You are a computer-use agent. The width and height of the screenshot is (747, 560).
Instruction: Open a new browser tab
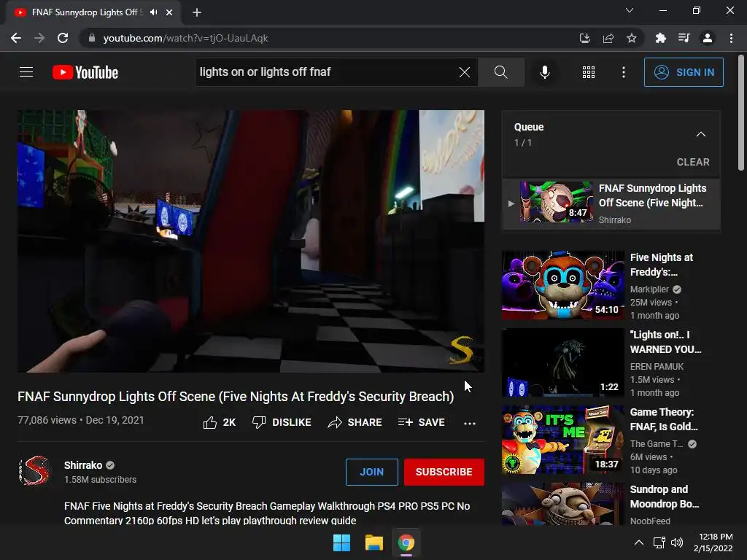click(x=197, y=12)
